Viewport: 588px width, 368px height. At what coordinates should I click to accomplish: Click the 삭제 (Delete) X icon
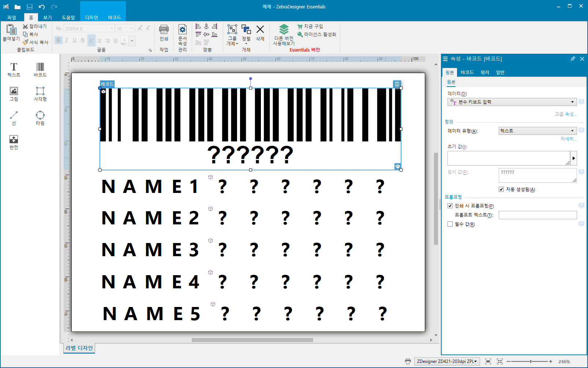click(260, 29)
